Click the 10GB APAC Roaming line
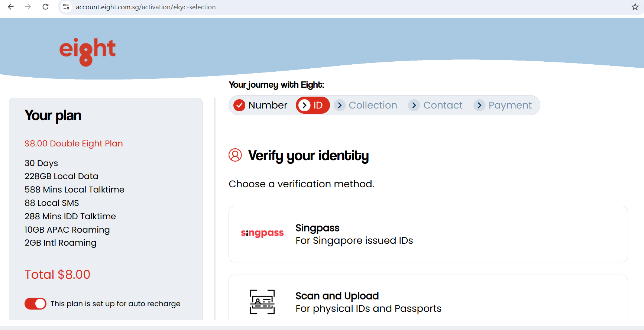The width and height of the screenshot is (644, 330). [67, 230]
